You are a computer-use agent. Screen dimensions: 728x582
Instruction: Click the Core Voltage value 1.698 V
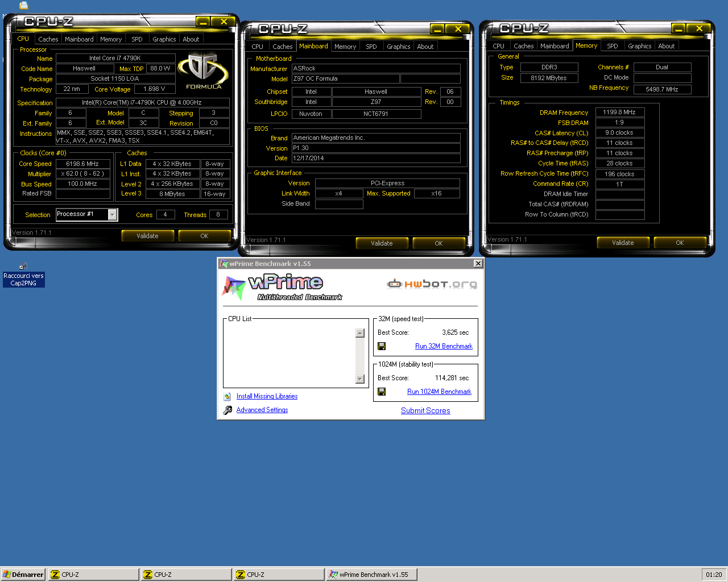click(154, 89)
